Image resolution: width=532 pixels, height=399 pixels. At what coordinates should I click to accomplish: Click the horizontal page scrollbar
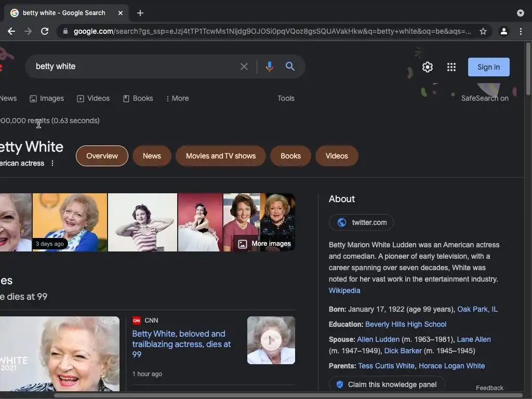pos(289,395)
